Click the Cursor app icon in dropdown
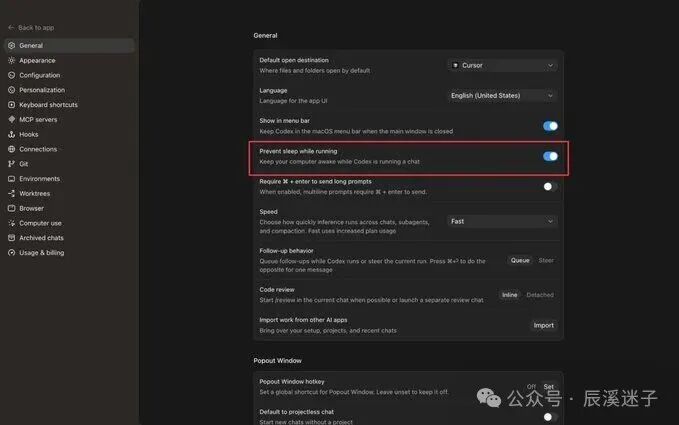Viewport: 679px width, 425px height. click(x=455, y=65)
